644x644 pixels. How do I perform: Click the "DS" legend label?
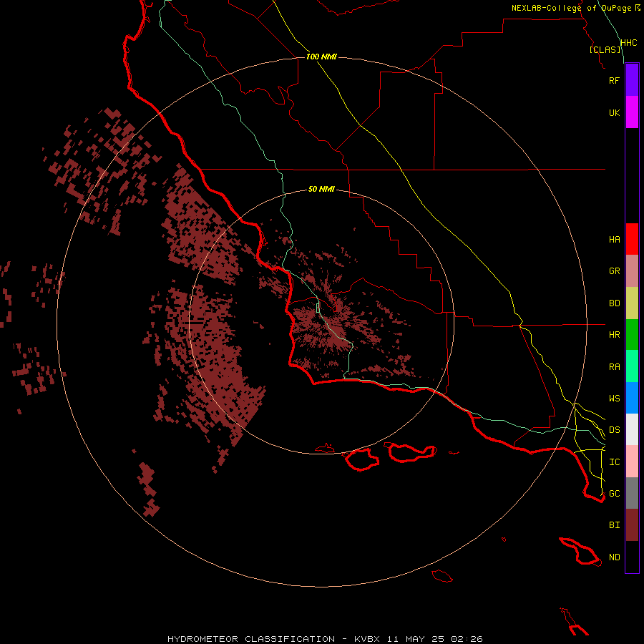point(614,430)
